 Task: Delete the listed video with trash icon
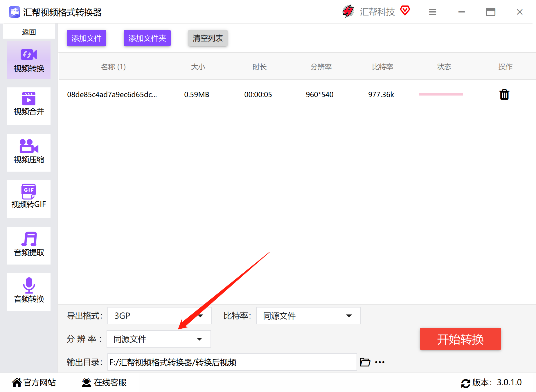click(x=504, y=94)
